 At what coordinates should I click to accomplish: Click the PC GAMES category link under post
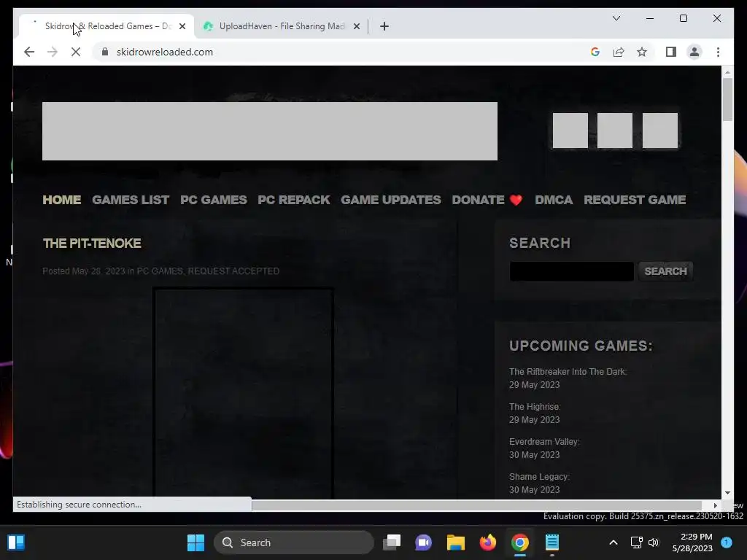pos(160,271)
